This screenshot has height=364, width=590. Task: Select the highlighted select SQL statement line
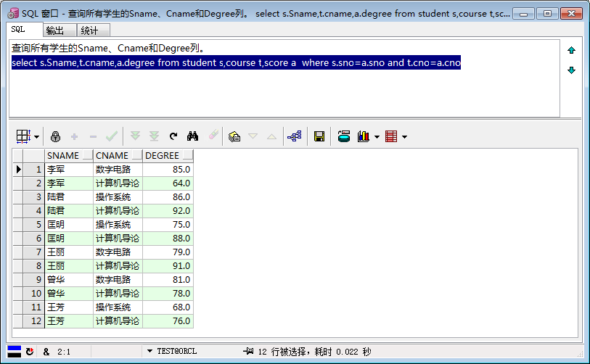click(x=236, y=63)
